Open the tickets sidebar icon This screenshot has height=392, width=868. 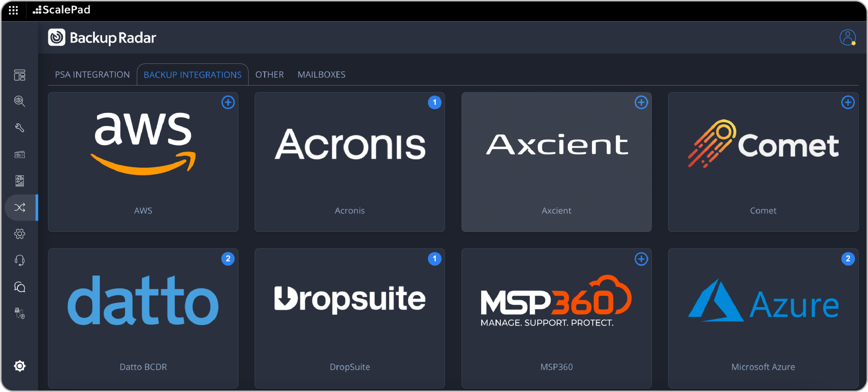[20, 154]
